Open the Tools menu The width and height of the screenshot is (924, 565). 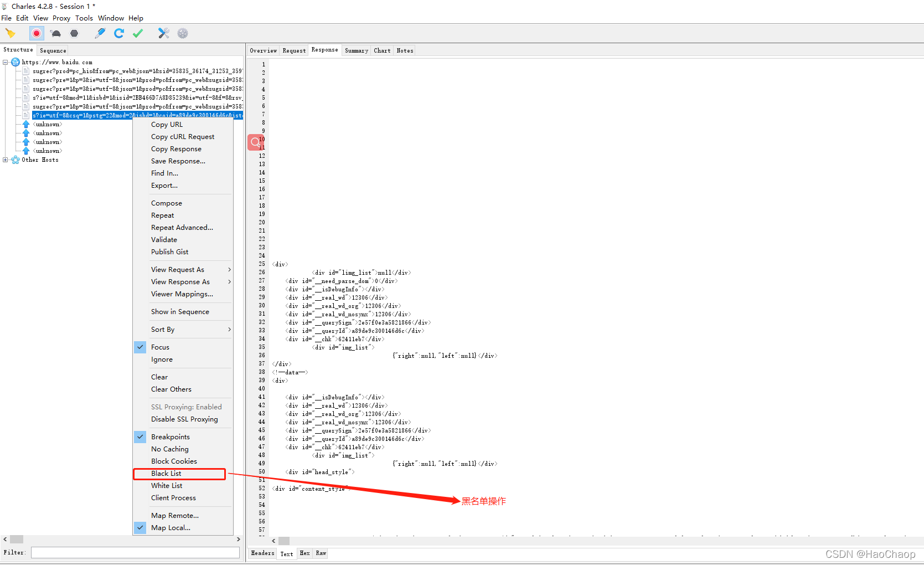(x=84, y=18)
